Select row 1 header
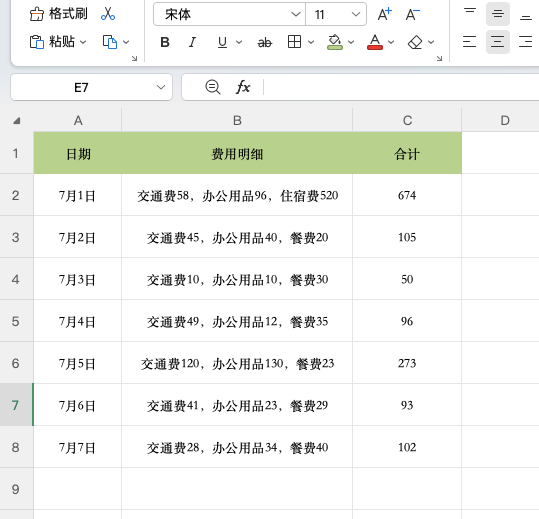The width and height of the screenshot is (539, 519). (x=16, y=153)
